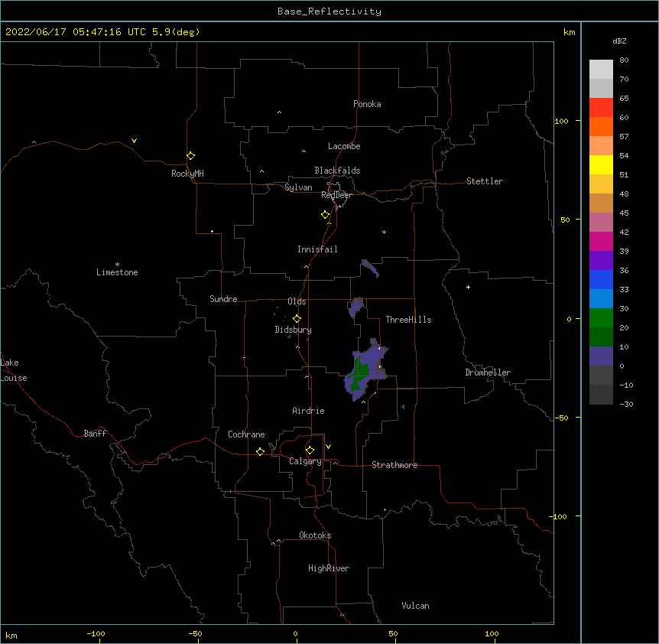Click the Lake Louise label

(14, 370)
